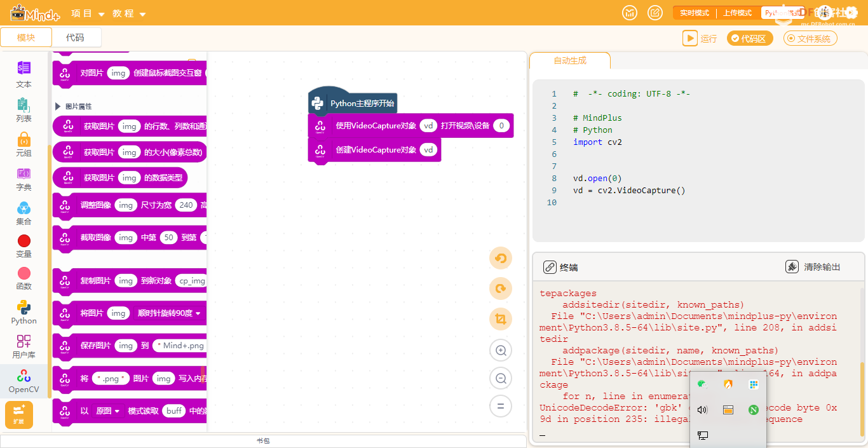868x448 pixels.
Task: Click code line "vd = cv2.VideoCapture()"
Action: tap(629, 191)
